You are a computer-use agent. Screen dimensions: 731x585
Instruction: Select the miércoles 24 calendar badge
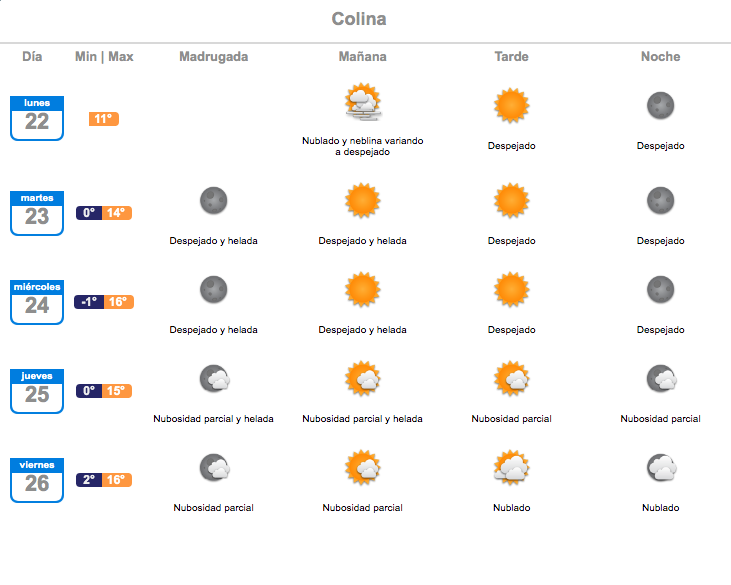click(37, 303)
